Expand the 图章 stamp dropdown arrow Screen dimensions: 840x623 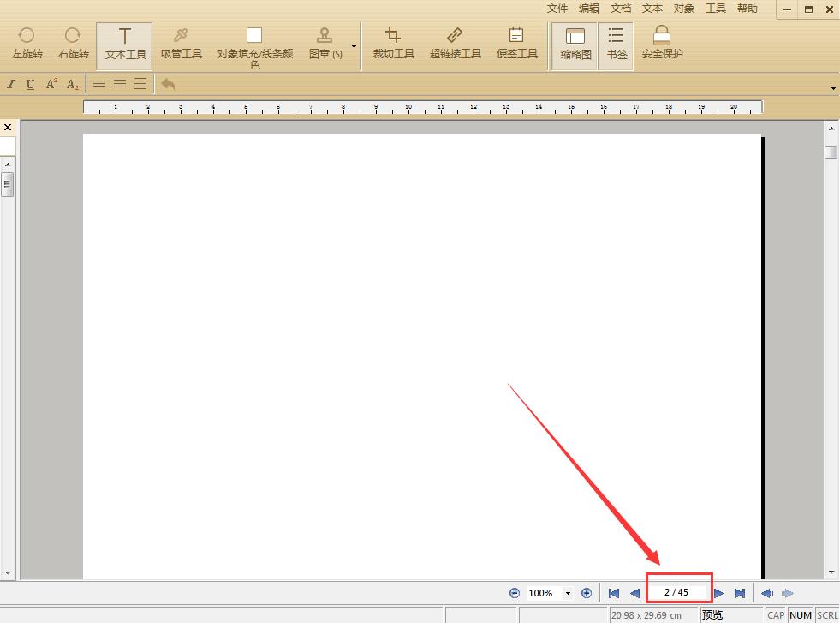pyautogui.click(x=354, y=46)
